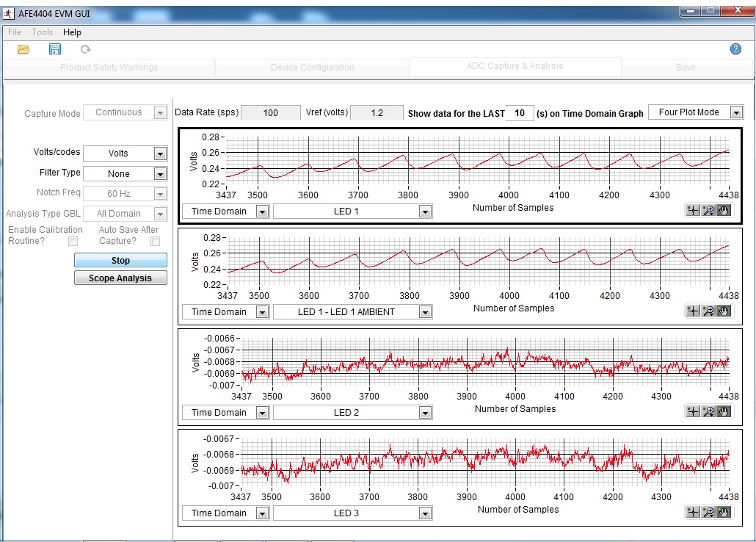
Task: Click the LED 1 waveform plot area
Action: point(477,161)
